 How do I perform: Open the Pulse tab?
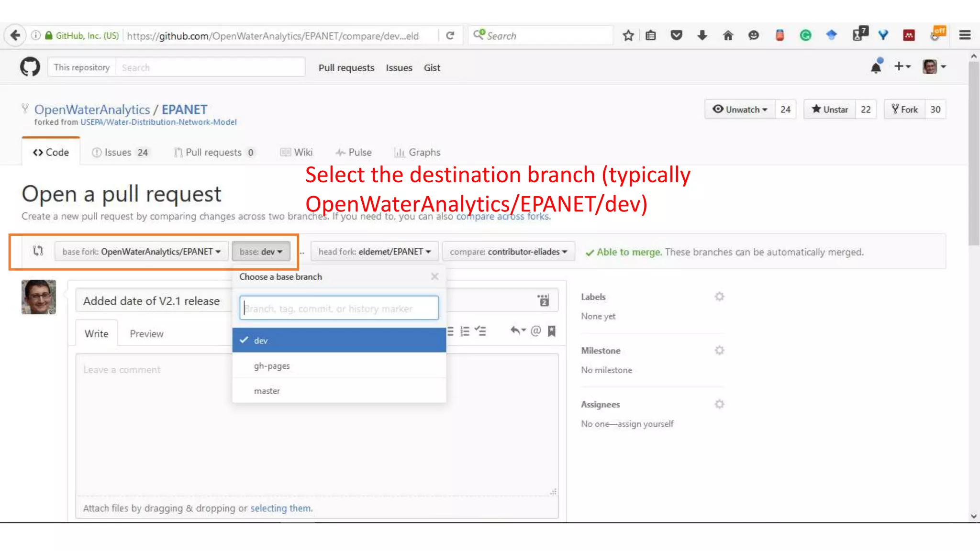[353, 152]
